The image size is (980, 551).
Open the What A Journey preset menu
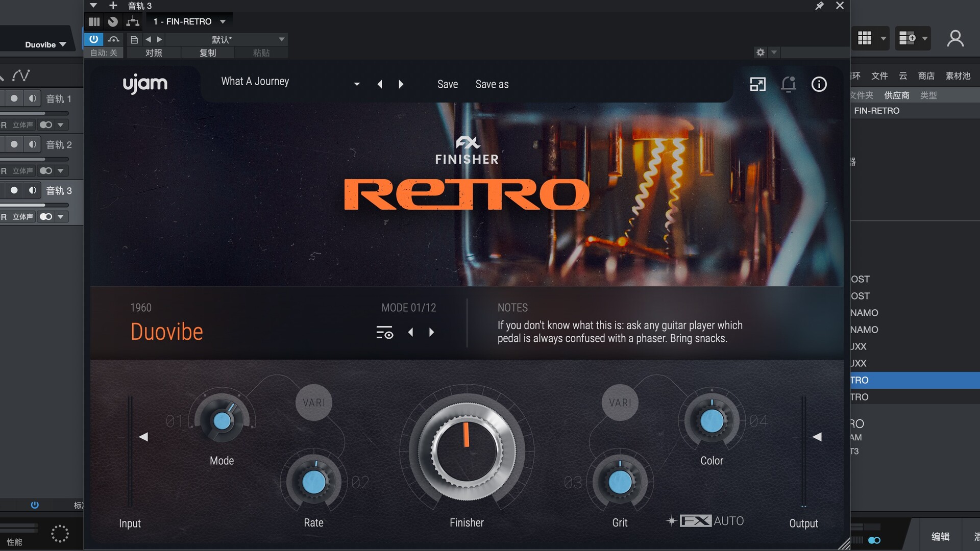(x=290, y=83)
